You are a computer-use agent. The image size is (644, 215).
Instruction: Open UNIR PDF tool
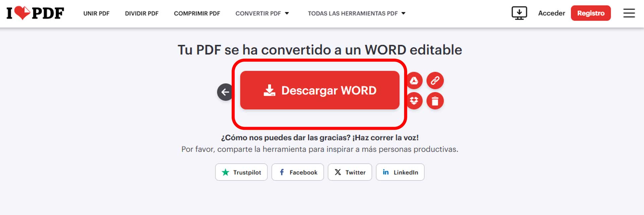(x=96, y=13)
